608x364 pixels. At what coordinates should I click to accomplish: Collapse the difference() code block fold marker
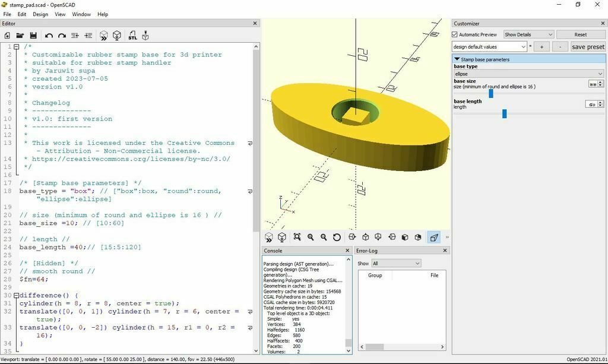(x=16, y=295)
